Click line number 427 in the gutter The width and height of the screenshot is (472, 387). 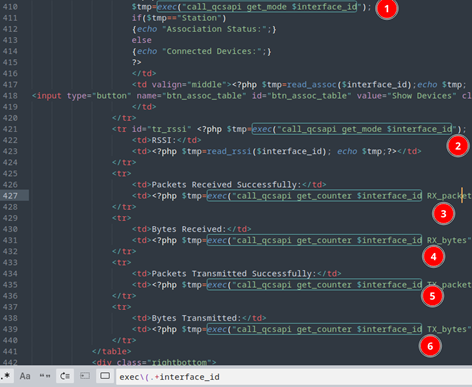10,196
